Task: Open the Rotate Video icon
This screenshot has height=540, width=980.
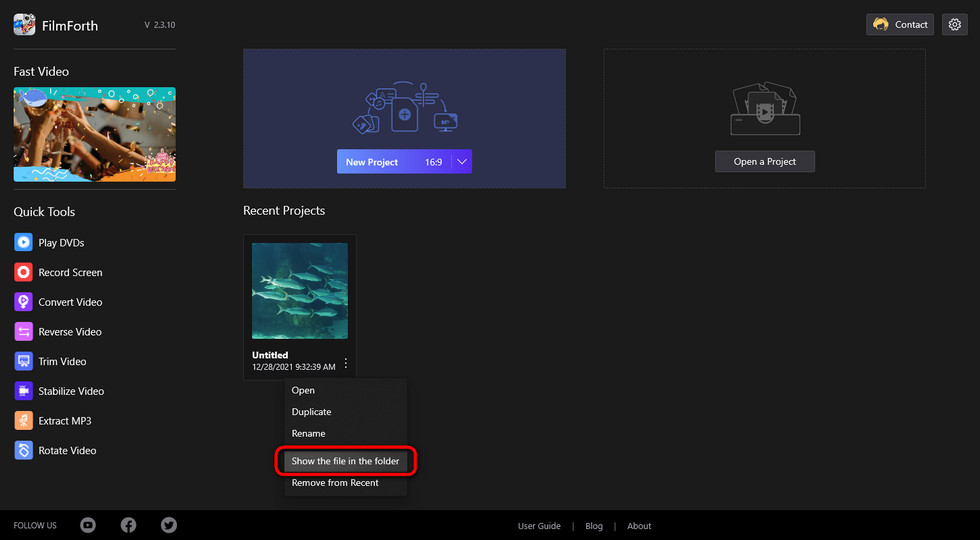Action: (x=23, y=451)
